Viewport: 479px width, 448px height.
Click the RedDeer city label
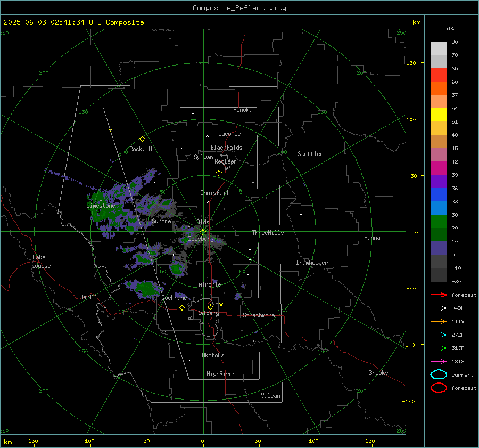tap(226, 161)
